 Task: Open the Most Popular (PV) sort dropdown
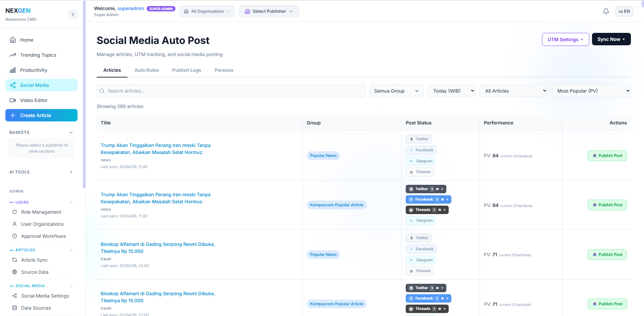point(591,91)
